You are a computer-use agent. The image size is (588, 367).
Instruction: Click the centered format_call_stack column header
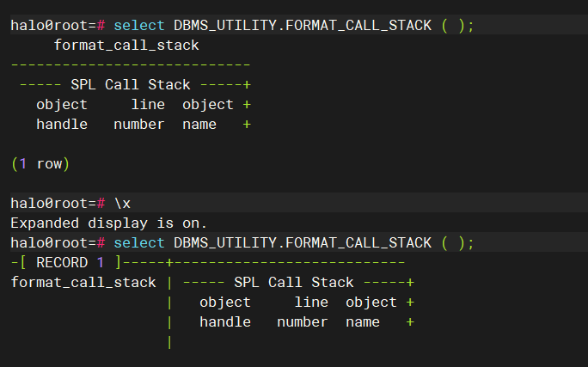[126, 46]
